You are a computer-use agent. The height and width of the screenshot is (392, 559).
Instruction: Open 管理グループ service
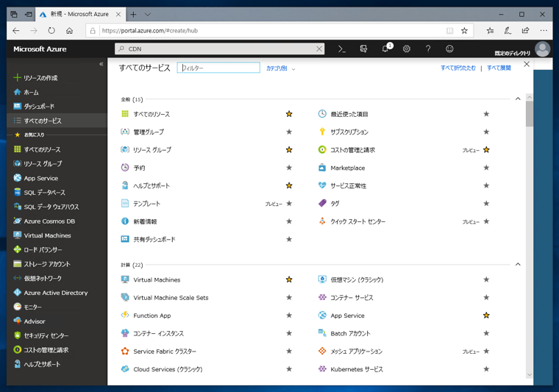tap(149, 132)
